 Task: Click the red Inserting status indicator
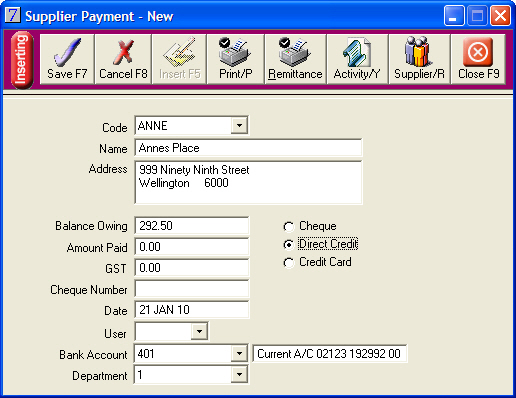point(22,60)
